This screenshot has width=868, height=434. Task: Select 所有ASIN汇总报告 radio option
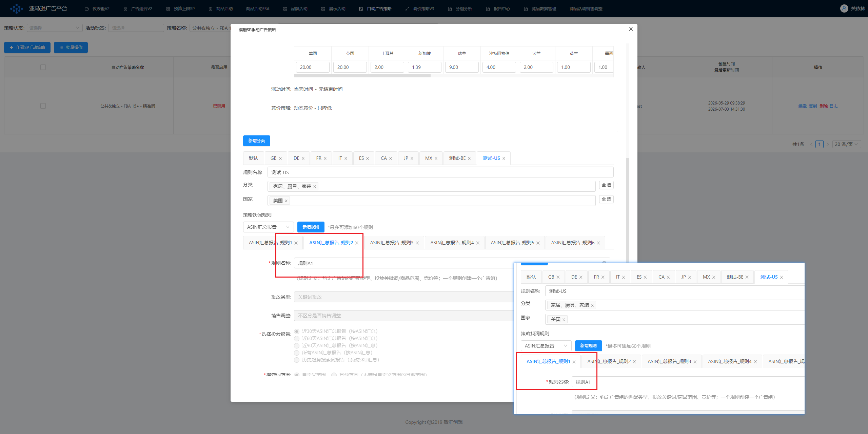tap(297, 353)
